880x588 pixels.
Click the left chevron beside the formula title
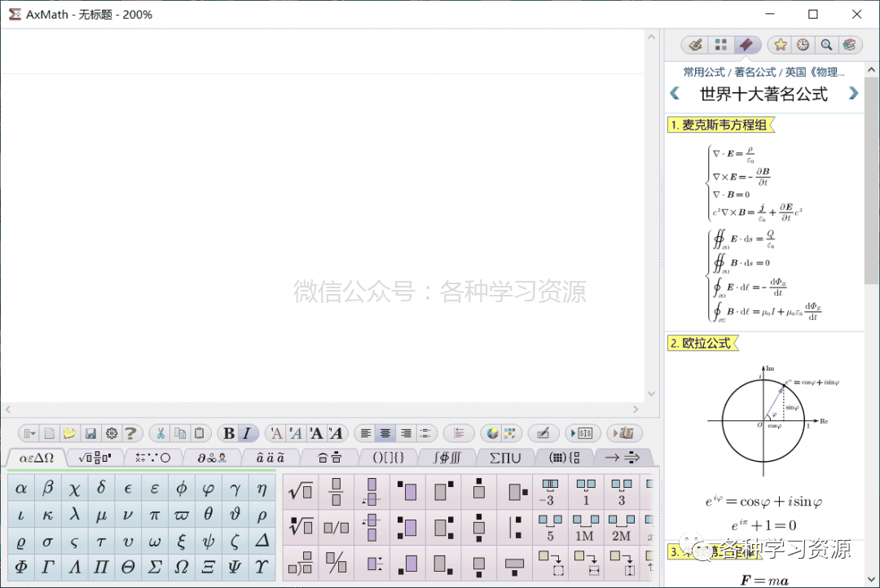tap(674, 94)
